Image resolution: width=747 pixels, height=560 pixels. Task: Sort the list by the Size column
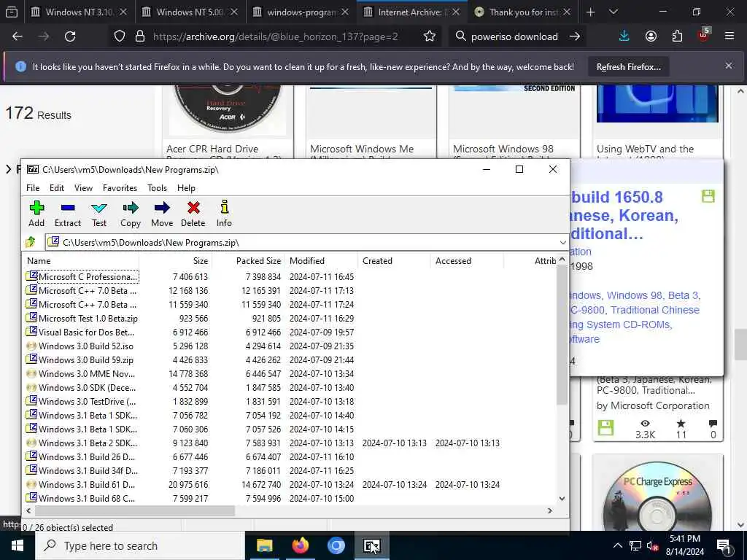tap(175, 261)
